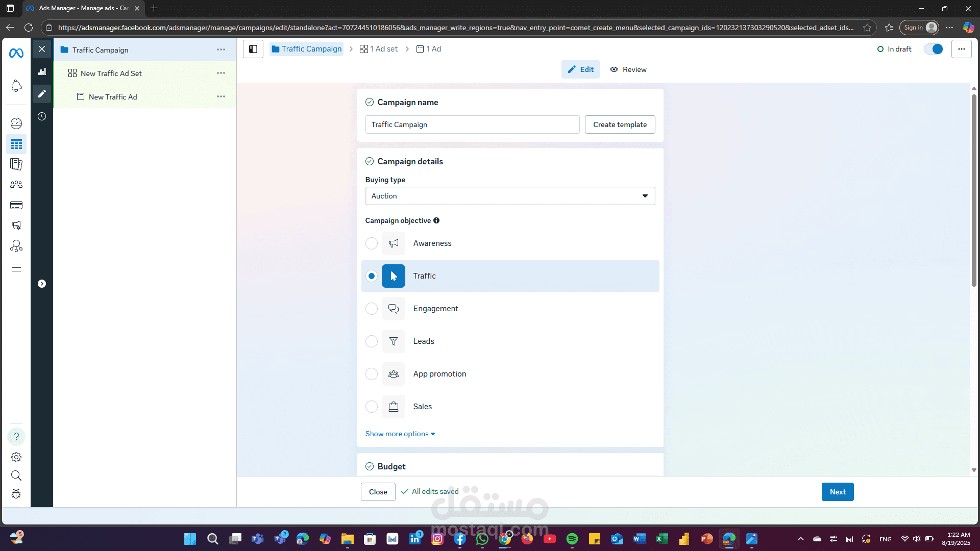Click Create template button
The height and width of the screenshot is (551, 980).
click(620, 124)
